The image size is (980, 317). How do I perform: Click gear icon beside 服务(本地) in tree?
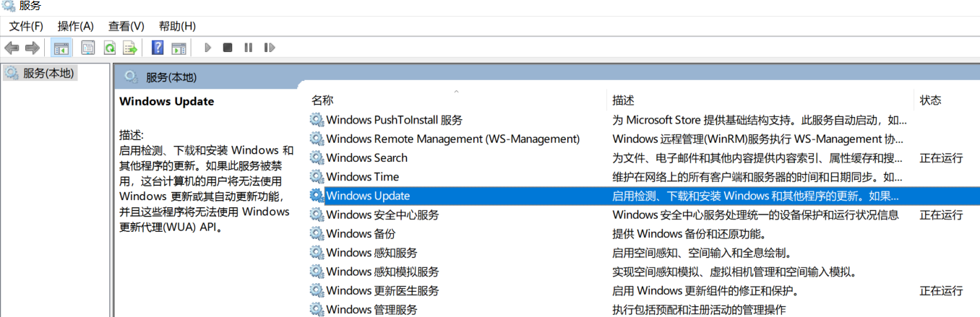[x=12, y=73]
